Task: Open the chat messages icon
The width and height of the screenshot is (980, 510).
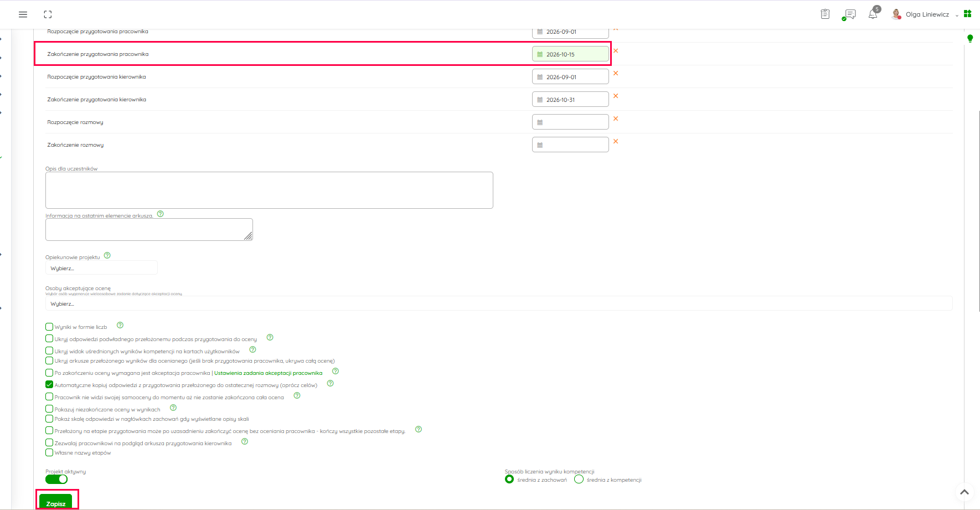Action: pyautogui.click(x=849, y=14)
